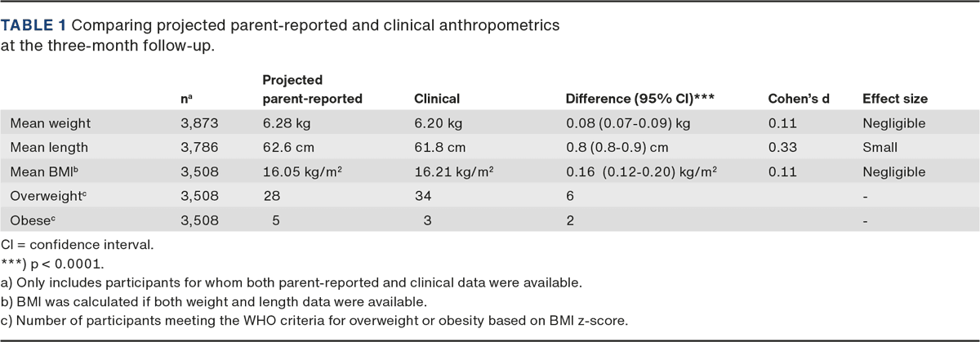Select the Projected parent-reported column header

312,89
